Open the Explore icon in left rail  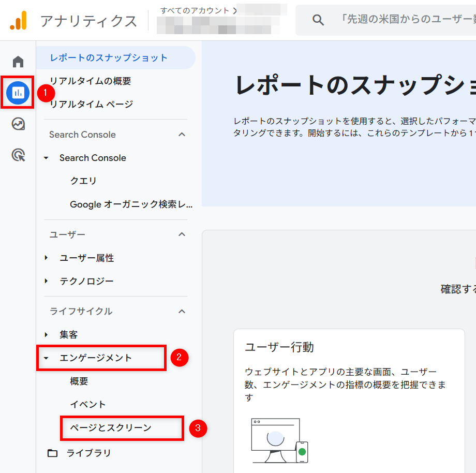(x=18, y=124)
